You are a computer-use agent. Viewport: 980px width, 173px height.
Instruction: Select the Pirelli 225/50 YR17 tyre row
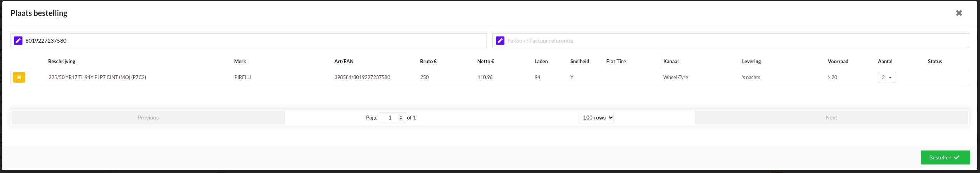point(97,77)
